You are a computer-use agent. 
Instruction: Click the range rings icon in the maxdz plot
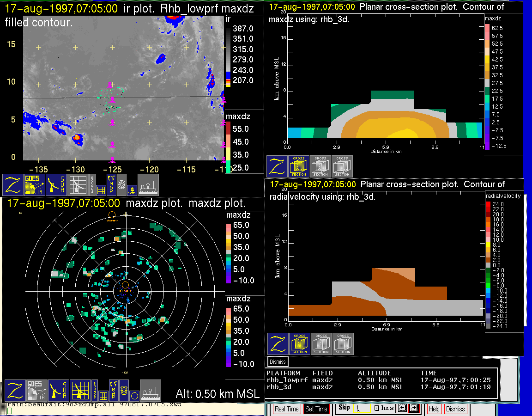pyautogui.click(x=124, y=391)
